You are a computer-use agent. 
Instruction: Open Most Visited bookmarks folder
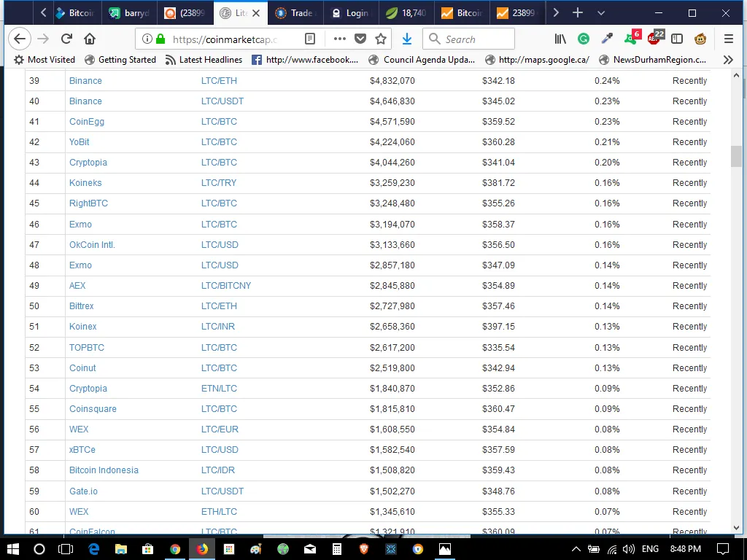(44, 60)
